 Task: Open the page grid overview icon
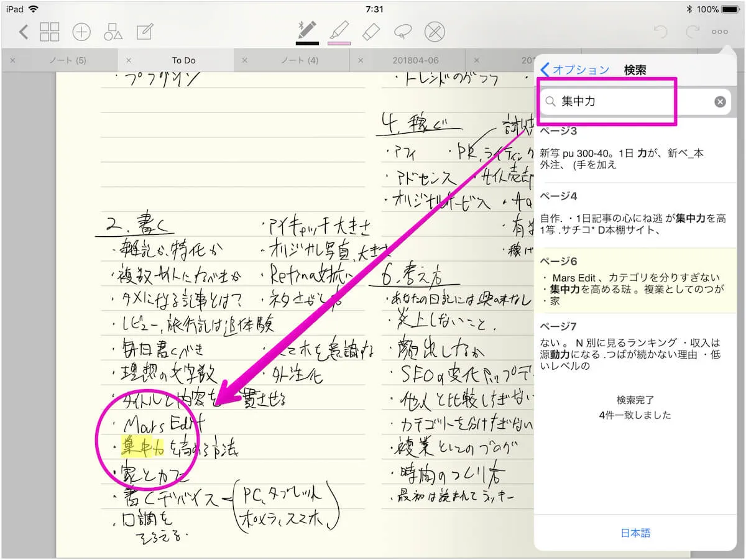pos(50,32)
